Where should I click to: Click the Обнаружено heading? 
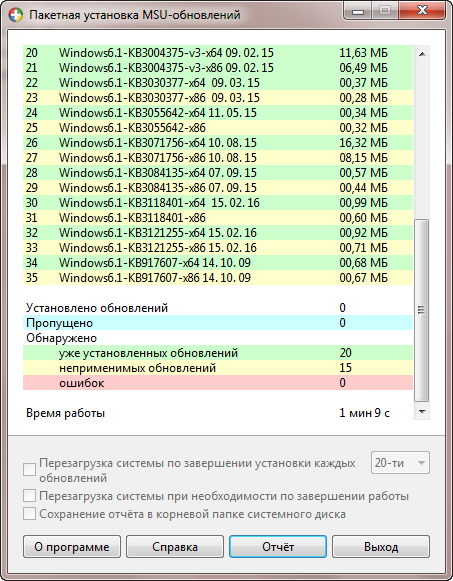tap(61, 338)
